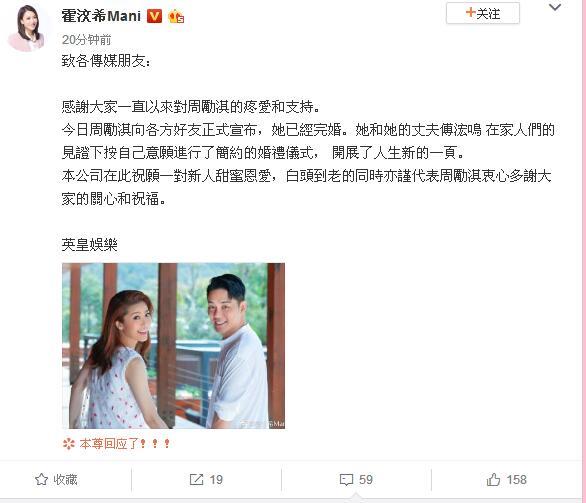This screenshot has width=586, height=503.
Task: Expand the post options chevron
Action: (555, 7)
